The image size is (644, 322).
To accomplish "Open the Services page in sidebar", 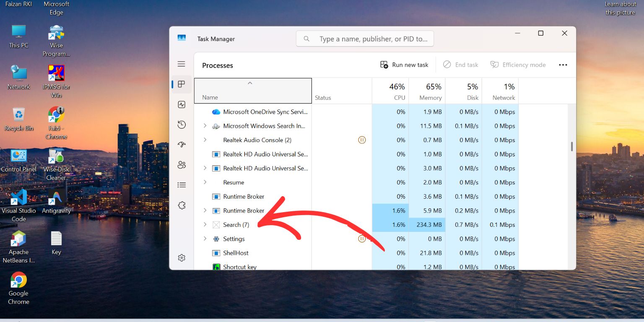I will tap(181, 205).
